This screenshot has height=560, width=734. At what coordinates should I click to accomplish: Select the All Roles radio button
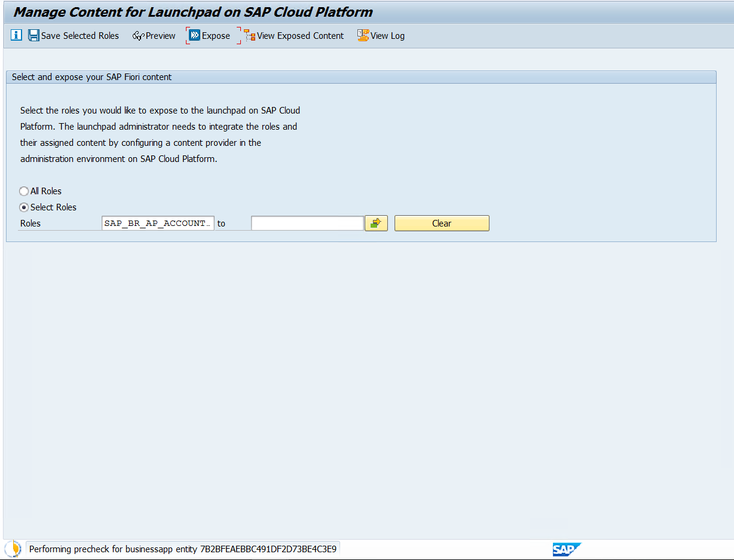[x=24, y=191]
